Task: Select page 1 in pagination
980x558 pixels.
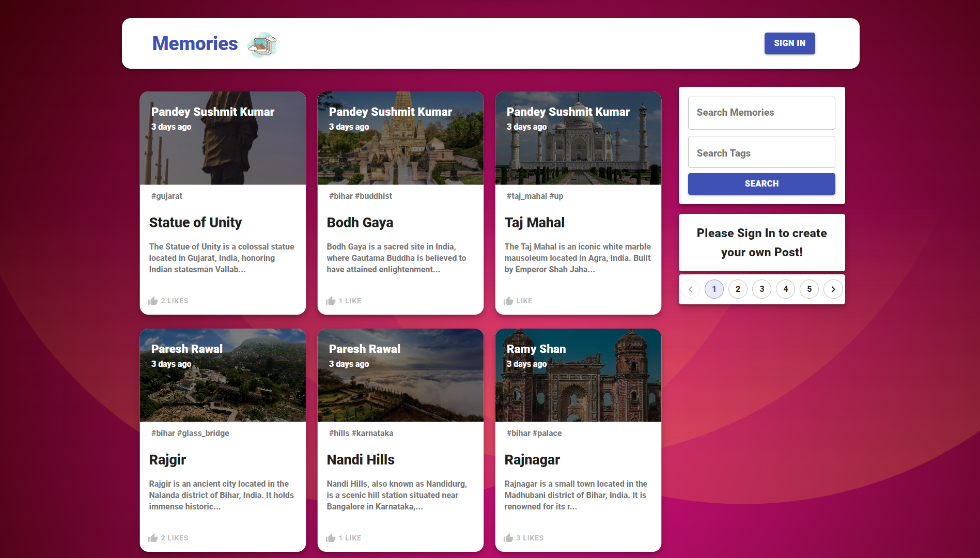Action: pyautogui.click(x=714, y=289)
